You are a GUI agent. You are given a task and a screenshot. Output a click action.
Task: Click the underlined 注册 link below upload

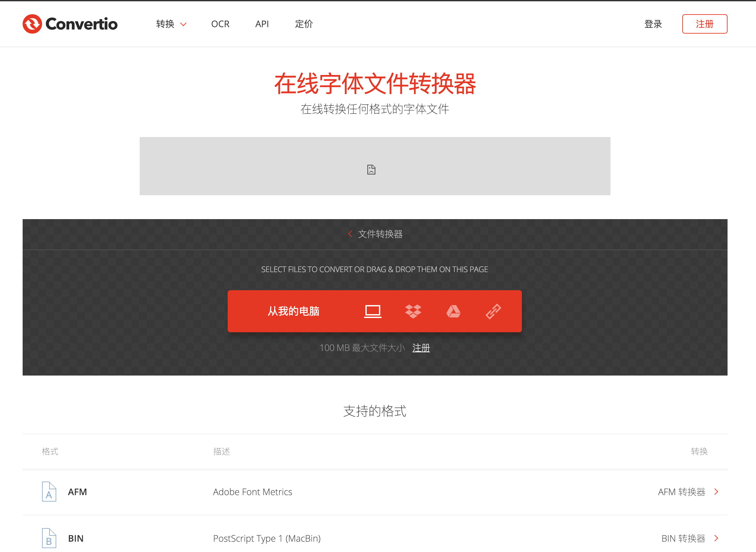click(421, 348)
